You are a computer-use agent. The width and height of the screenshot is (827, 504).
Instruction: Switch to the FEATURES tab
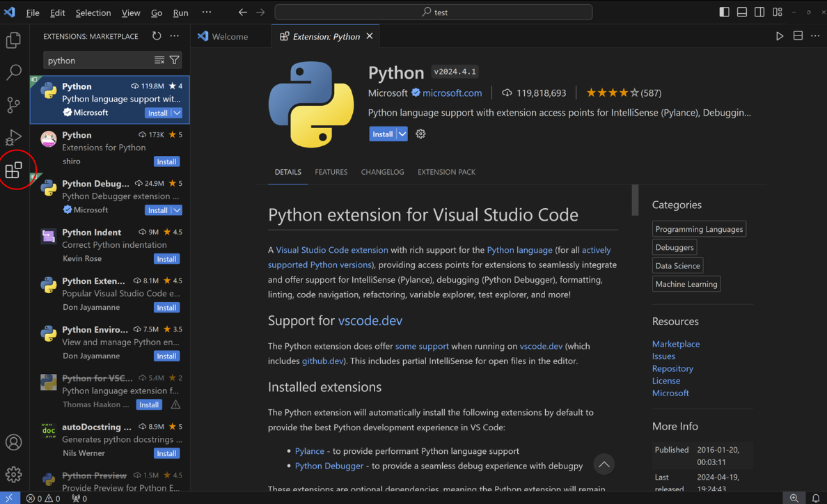click(x=331, y=172)
